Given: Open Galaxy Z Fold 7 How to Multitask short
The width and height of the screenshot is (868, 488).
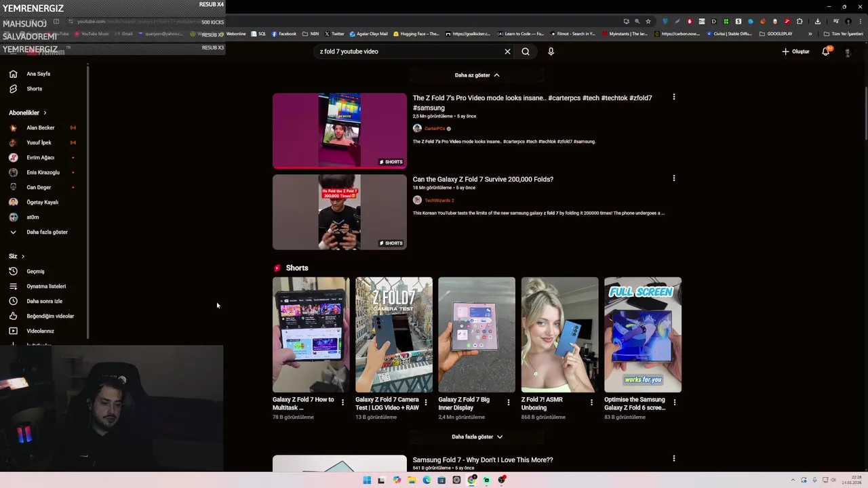Looking at the screenshot, I should click(x=311, y=335).
